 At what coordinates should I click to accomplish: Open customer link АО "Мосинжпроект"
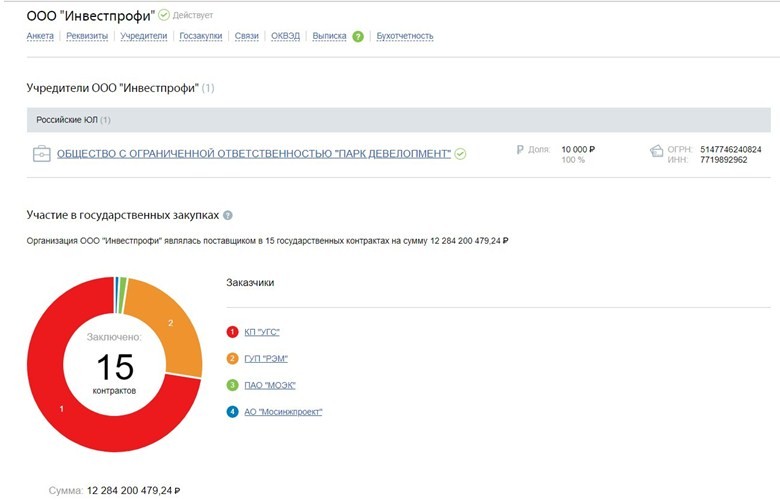click(x=284, y=411)
